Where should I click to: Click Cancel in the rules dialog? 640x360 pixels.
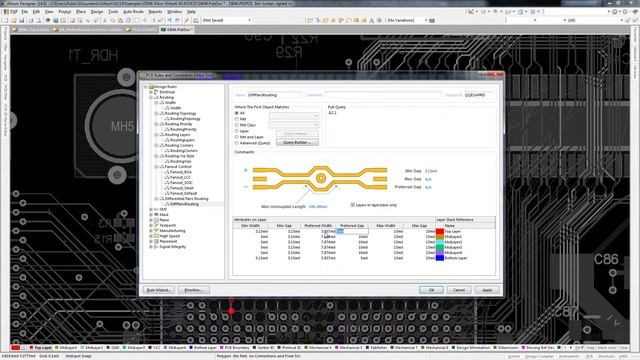[459, 290]
